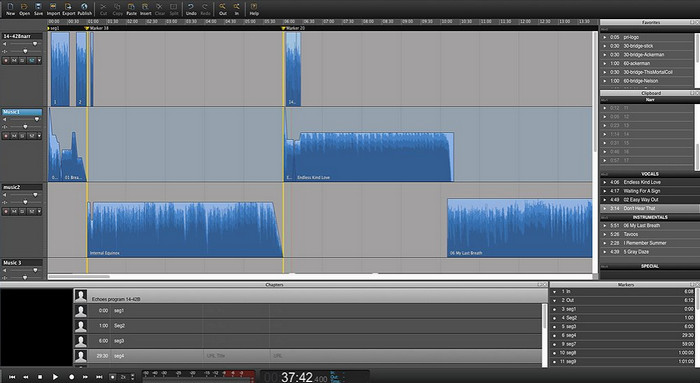Screen dimensions: 700x383
Task: Click Marker 20 on the timeline
Action: click(293, 28)
